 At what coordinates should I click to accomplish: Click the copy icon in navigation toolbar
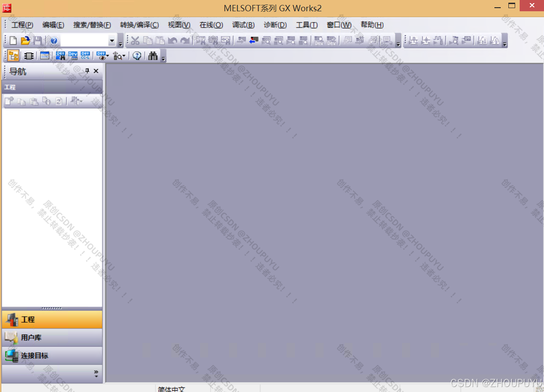[22, 101]
